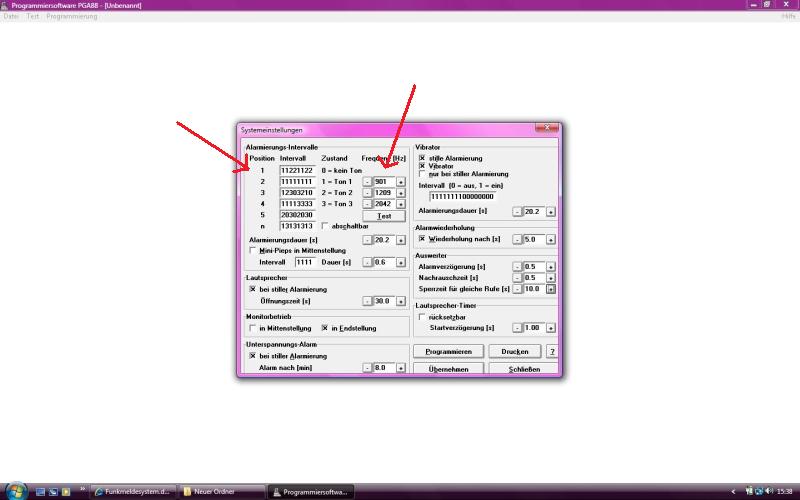Click the Drucken button
The height and width of the screenshot is (500, 800).
click(515, 352)
